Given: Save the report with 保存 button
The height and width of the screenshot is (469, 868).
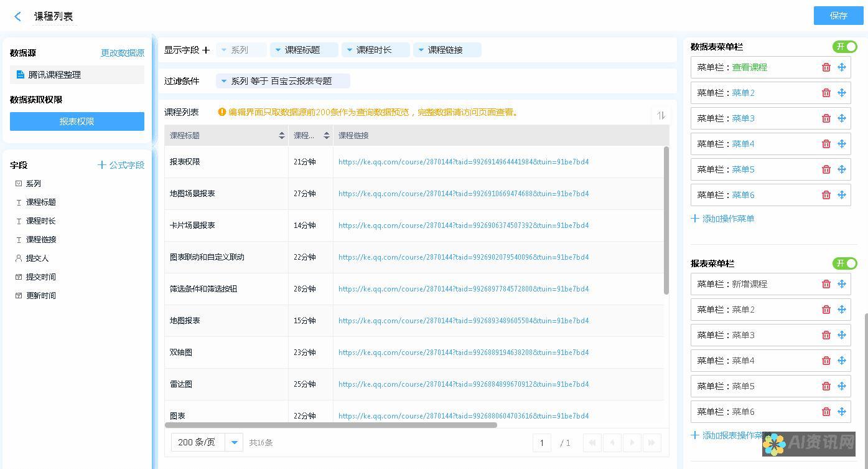Looking at the screenshot, I should [838, 16].
